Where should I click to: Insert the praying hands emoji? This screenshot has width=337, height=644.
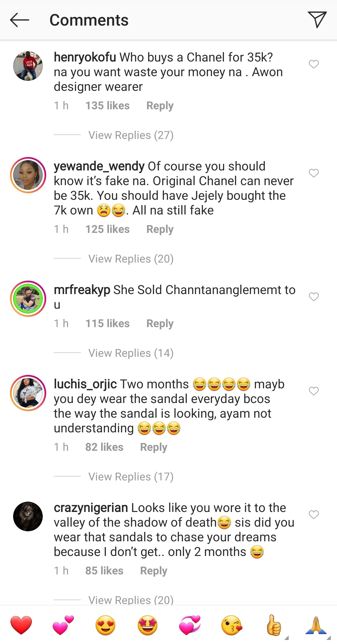pos(316,625)
